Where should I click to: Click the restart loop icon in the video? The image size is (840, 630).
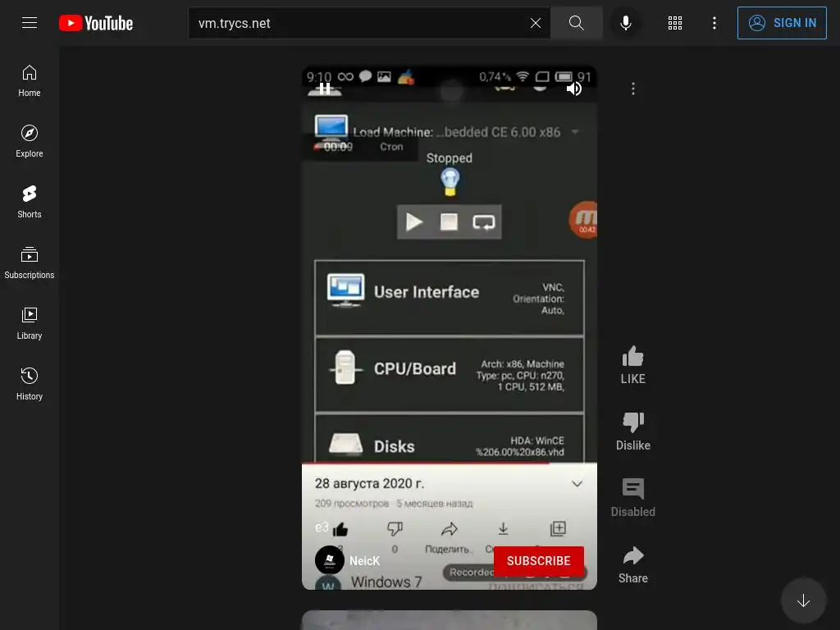[x=483, y=221]
